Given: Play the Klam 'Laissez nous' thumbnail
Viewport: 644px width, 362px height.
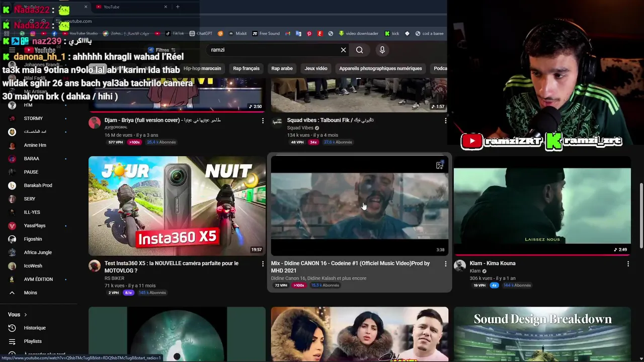Looking at the screenshot, I should point(542,206).
